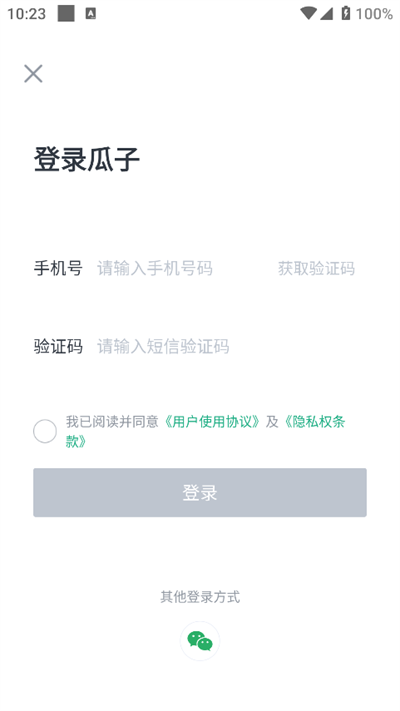
Task: Tap the keyboard input notification icon
Action: point(91,14)
